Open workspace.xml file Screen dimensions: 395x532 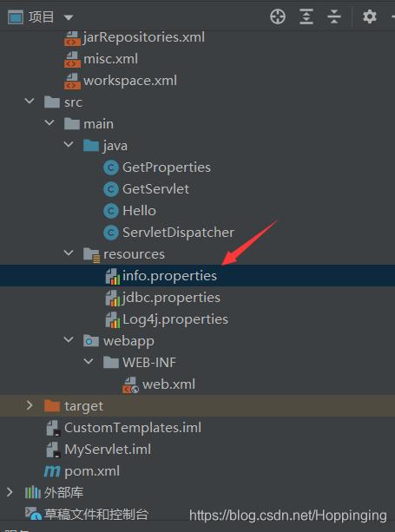coord(130,81)
